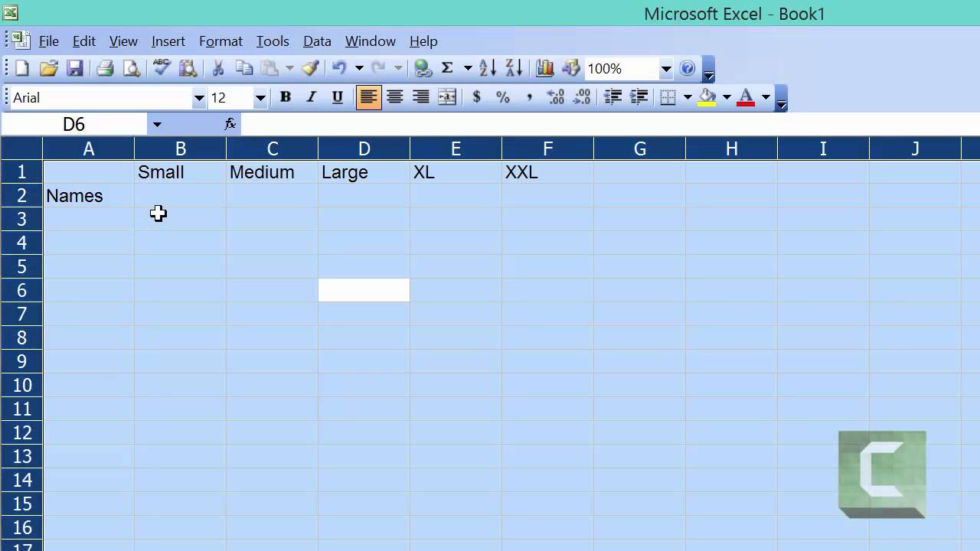Open the 100% zoom dropdown
The image size is (980, 551).
click(666, 69)
